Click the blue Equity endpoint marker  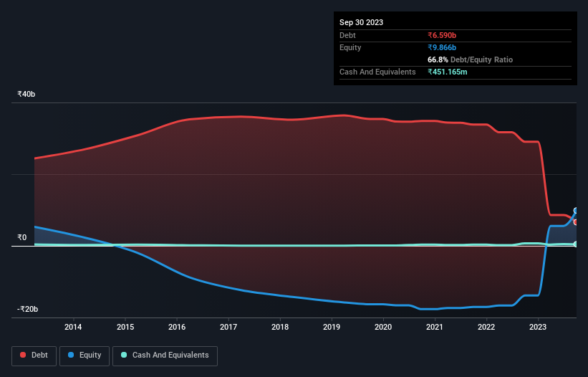click(576, 211)
